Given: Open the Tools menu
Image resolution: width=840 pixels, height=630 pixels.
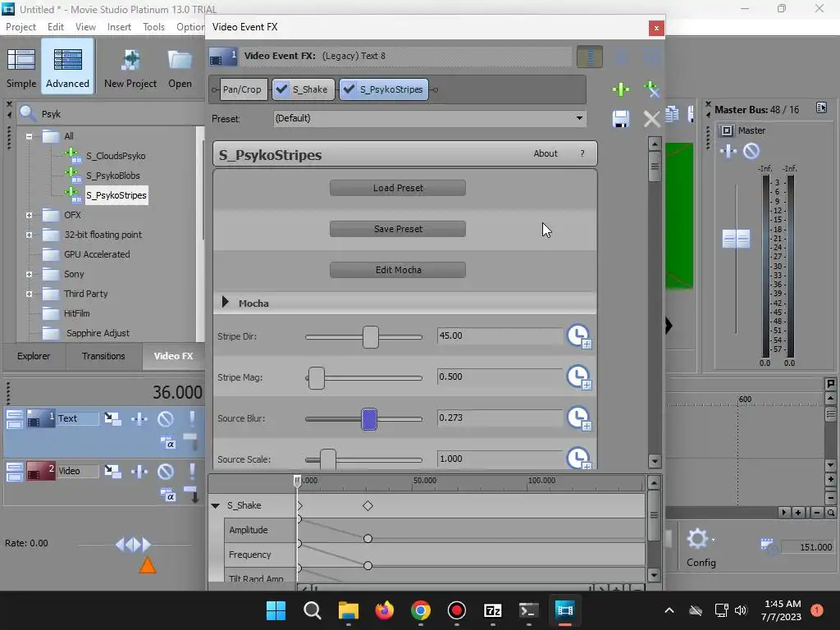Looking at the screenshot, I should pos(153,27).
